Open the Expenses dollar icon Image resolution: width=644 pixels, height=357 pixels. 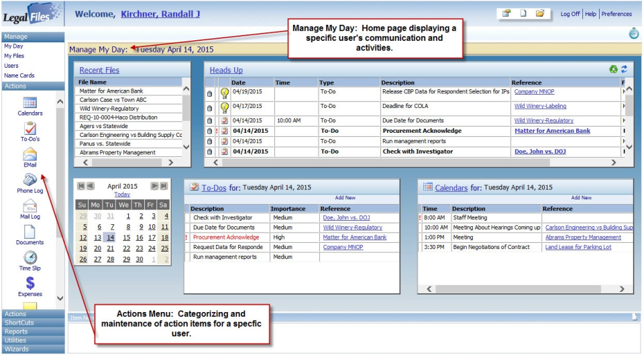click(30, 283)
